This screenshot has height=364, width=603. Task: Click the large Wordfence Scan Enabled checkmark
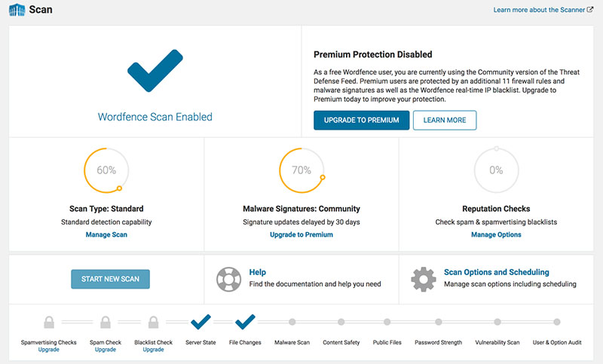point(155,73)
